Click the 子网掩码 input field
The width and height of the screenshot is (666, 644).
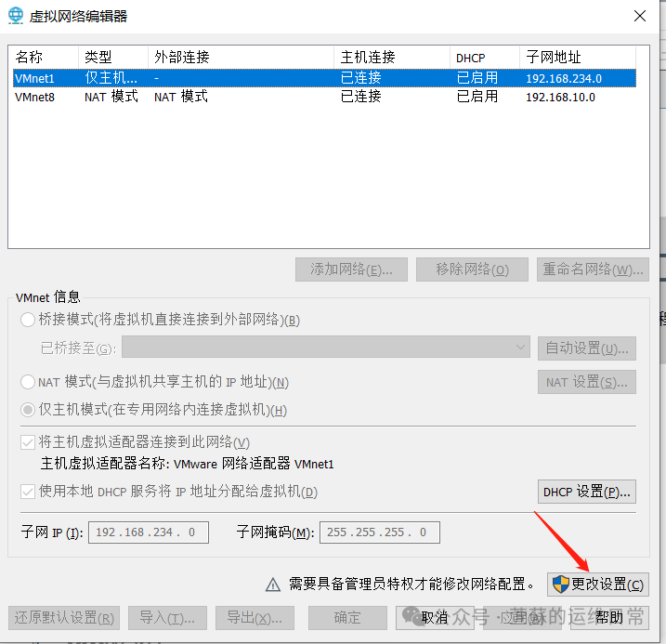380,532
